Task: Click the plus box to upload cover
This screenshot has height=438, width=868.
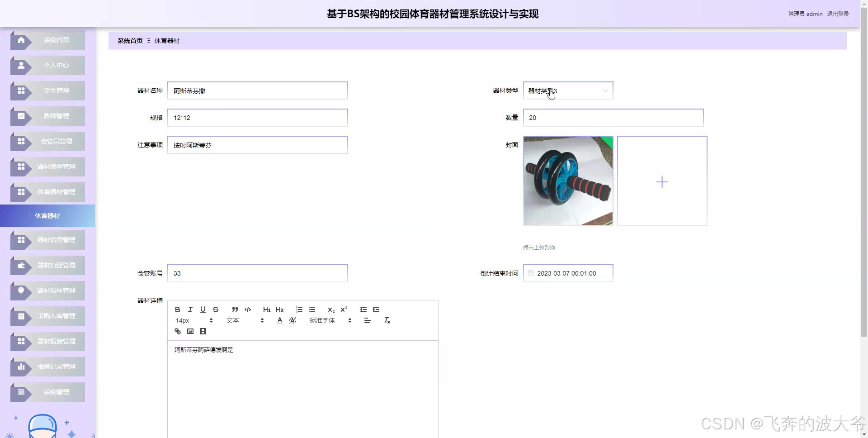Action: pos(662,181)
